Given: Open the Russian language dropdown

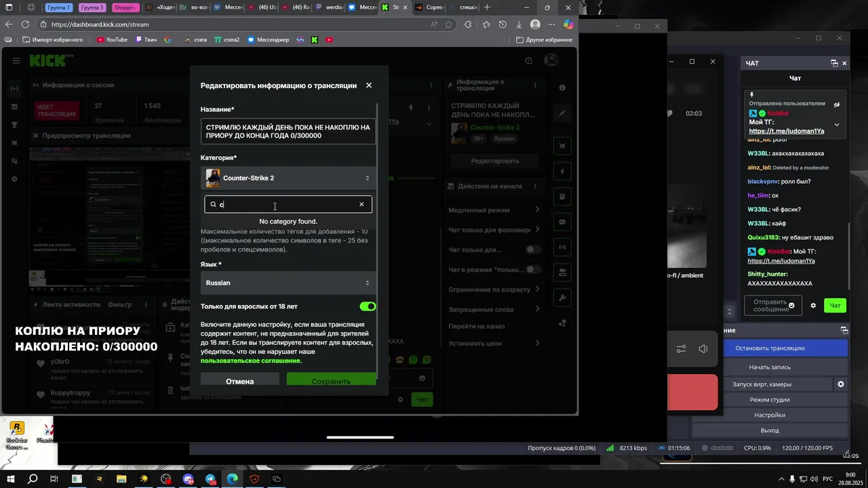Looking at the screenshot, I should pos(288,283).
